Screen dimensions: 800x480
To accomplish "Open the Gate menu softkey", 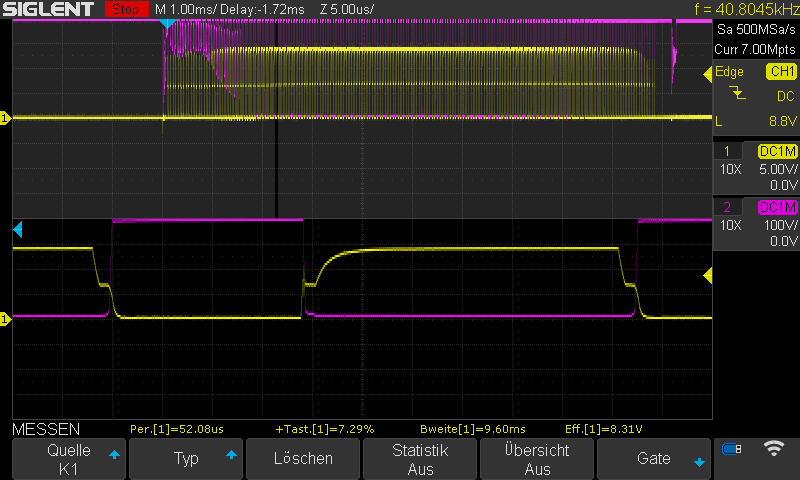I will (654, 459).
